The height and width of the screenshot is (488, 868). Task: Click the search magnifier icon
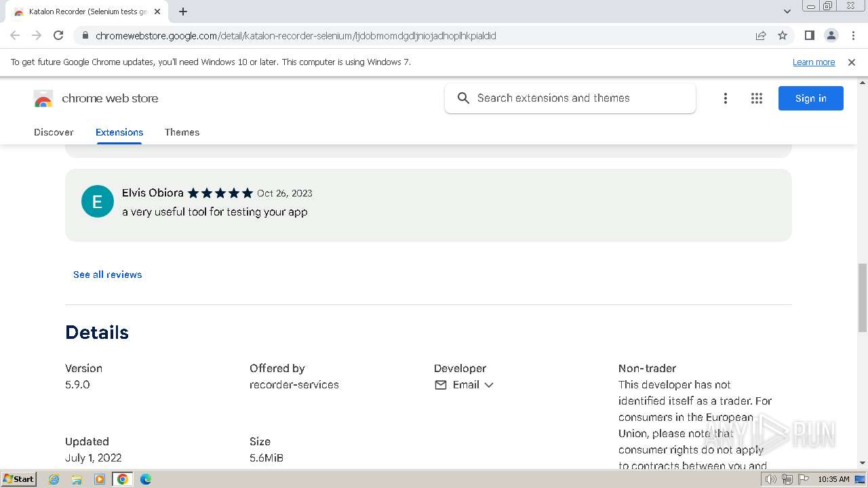463,98
